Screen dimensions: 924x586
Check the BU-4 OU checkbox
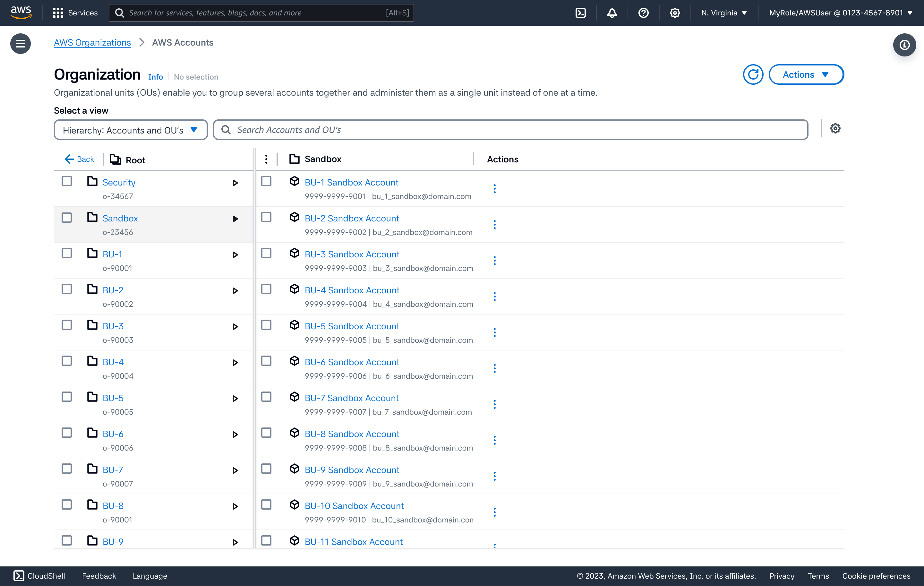point(67,361)
